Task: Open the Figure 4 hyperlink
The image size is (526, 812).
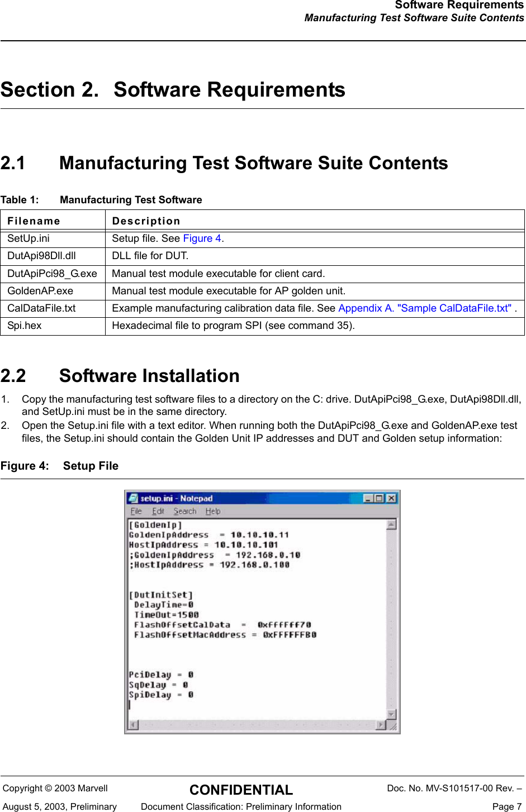Action: [x=202, y=238]
